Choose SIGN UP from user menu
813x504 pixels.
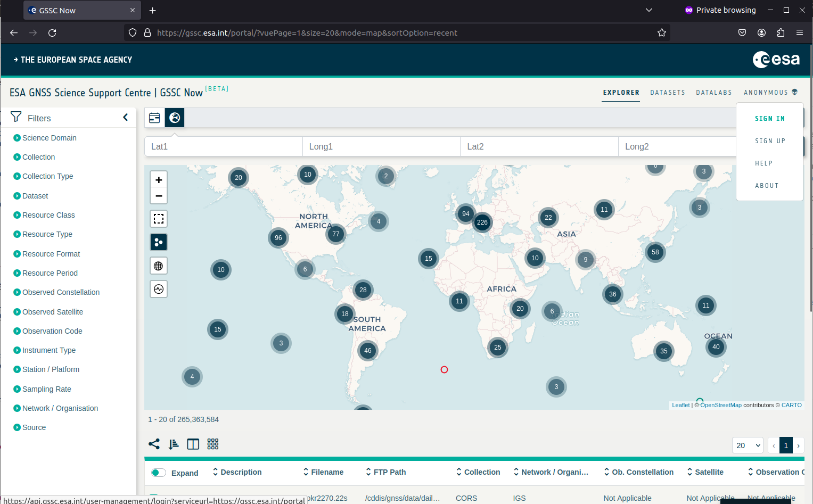pyautogui.click(x=770, y=141)
